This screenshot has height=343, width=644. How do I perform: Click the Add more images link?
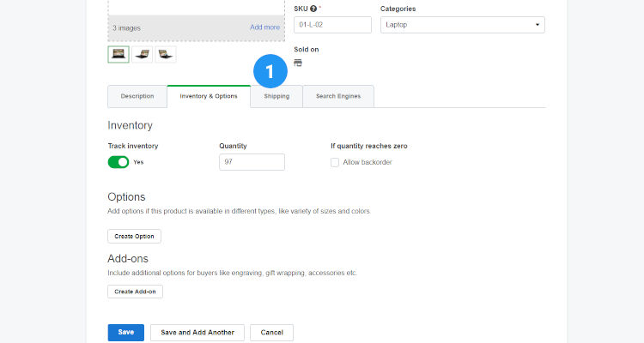[x=264, y=27]
